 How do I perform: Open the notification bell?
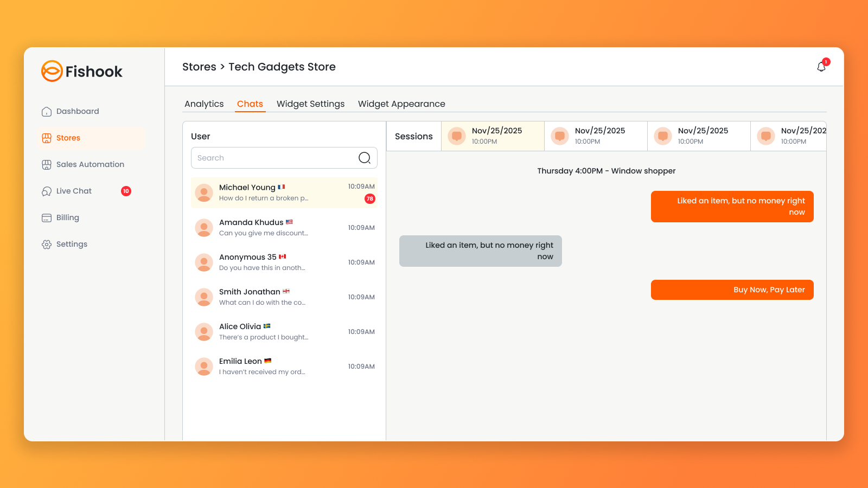coord(821,67)
